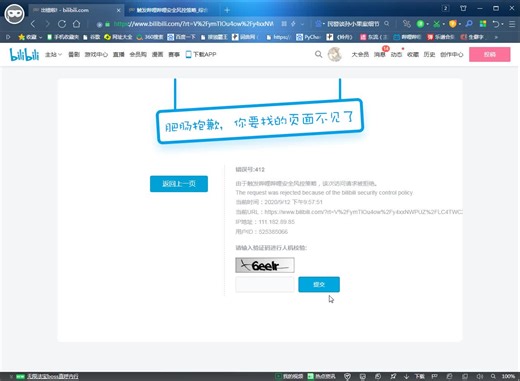Go to browser home page icon

[76, 24]
